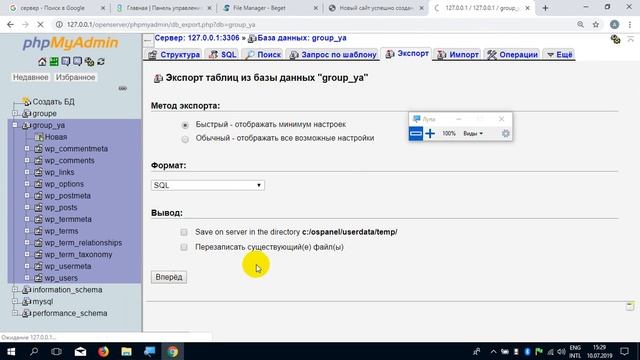The image size is (640, 360).
Task: Zoom out with Magnifier minus button
Action: 416,133
